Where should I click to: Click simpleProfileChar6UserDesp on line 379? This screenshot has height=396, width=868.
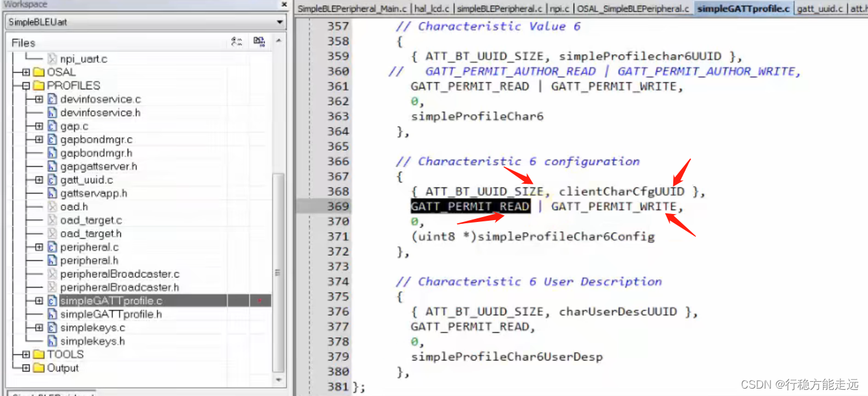tap(507, 357)
